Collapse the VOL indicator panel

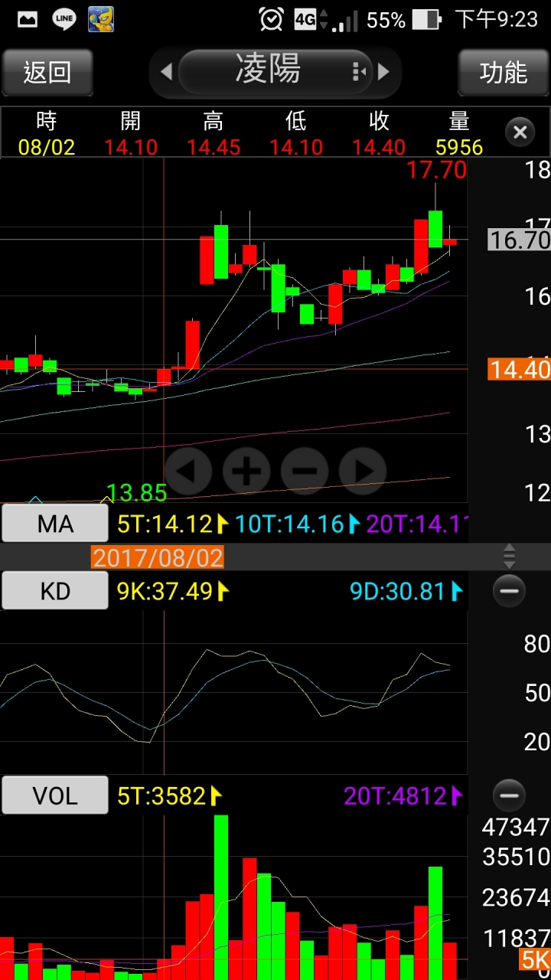(509, 795)
